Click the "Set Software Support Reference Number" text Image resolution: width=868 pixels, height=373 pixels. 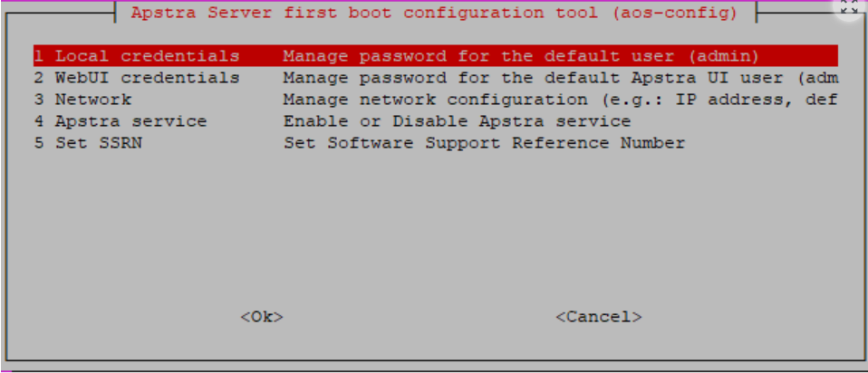pos(484,143)
